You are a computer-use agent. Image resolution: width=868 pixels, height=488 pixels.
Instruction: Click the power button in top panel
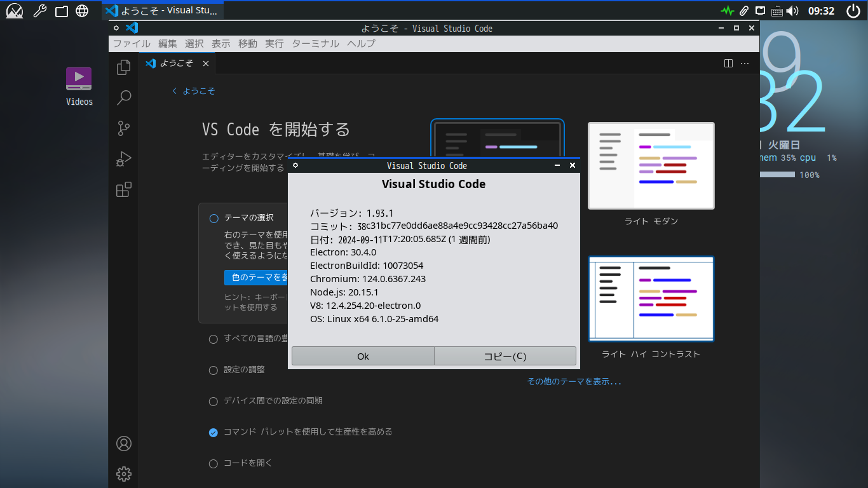coord(853,11)
